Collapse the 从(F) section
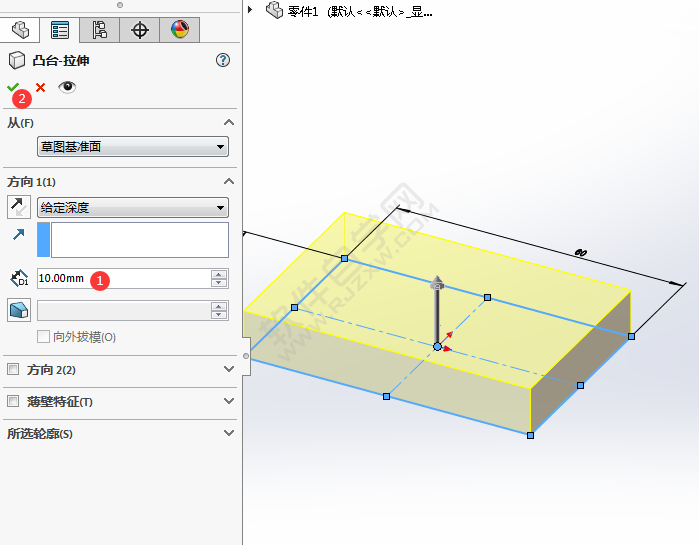Image resolution: width=699 pixels, height=545 pixels. pyautogui.click(x=229, y=123)
